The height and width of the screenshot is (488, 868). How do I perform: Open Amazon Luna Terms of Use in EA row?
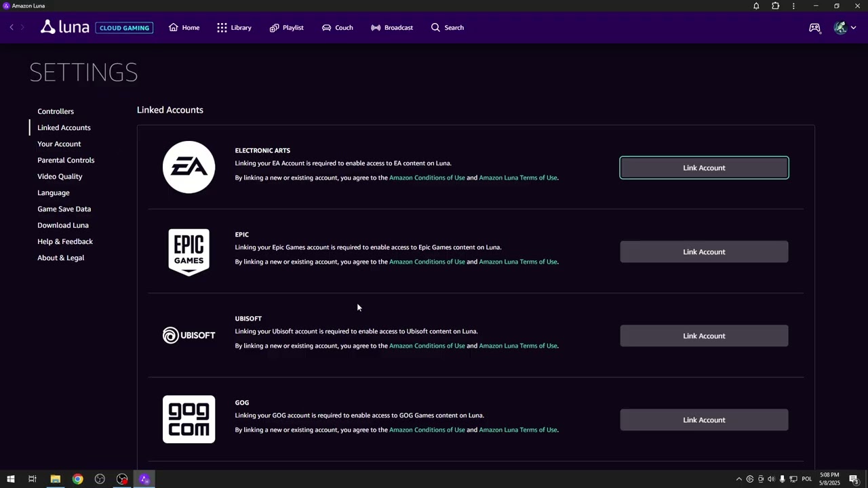(x=518, y=178)
